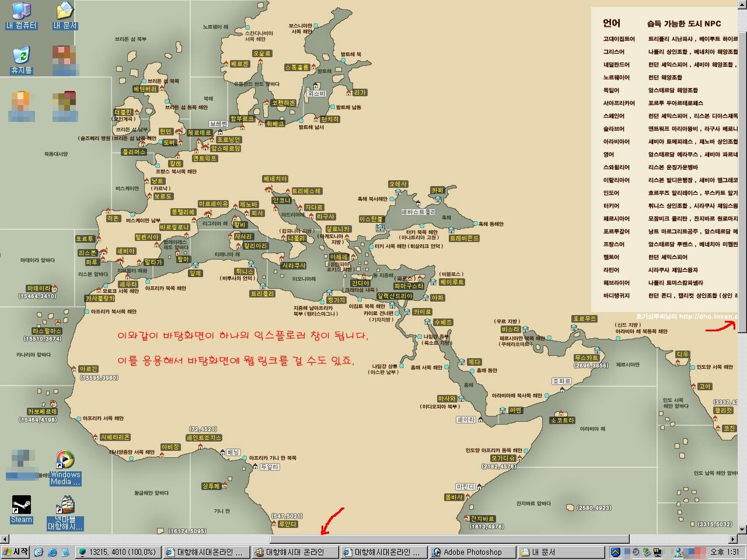Click the vertical scrollbar down arrow
This screenshot has height=560, width=747.
pos(742,529)
